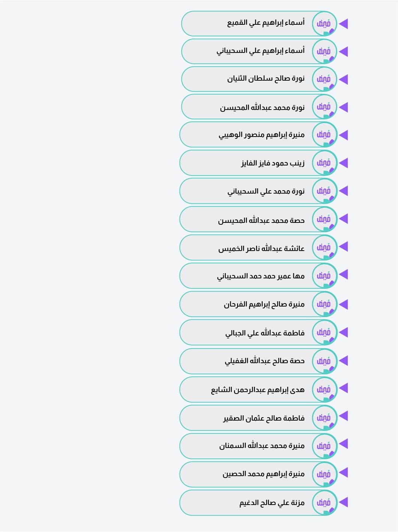Select the name نورة محمد علي السحيباني
Viewport: 398px width, 532px height.
(266, 191)
